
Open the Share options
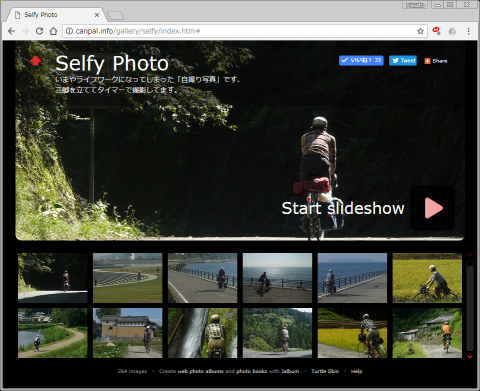pos(436,61)
